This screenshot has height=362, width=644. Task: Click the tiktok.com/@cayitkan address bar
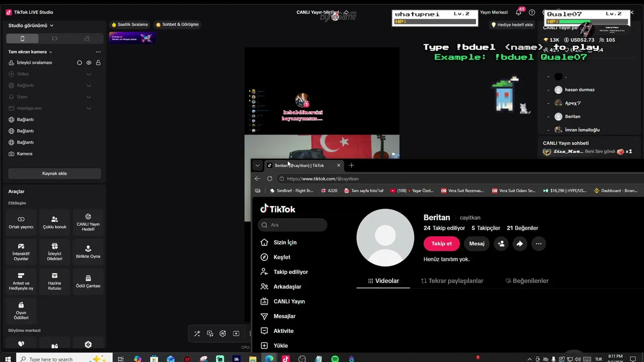click(460, 178)
